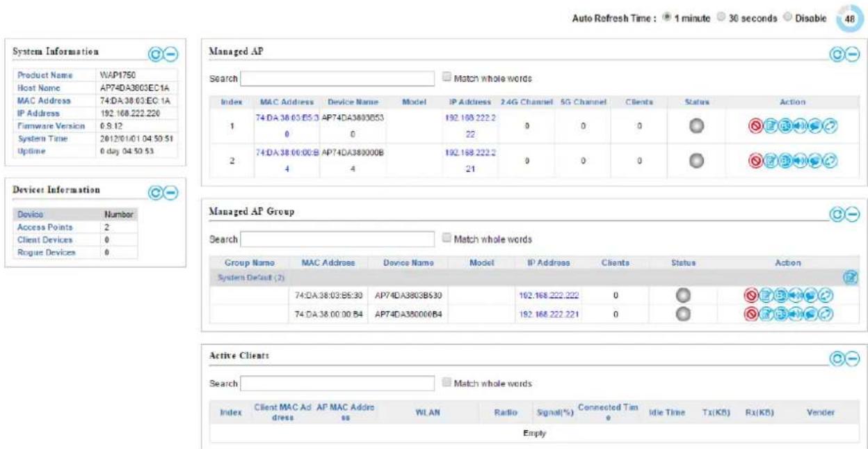Click red disallow icon for group AP 192.168.222.221
The width and height of the screenshot is (868, 449).
pos(752,314)
